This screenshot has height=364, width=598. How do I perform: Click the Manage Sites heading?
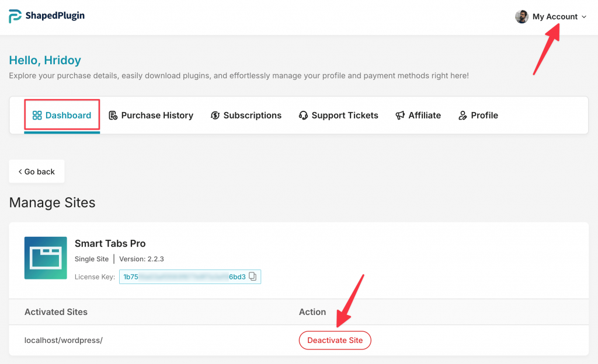click(x=52, y=202)
